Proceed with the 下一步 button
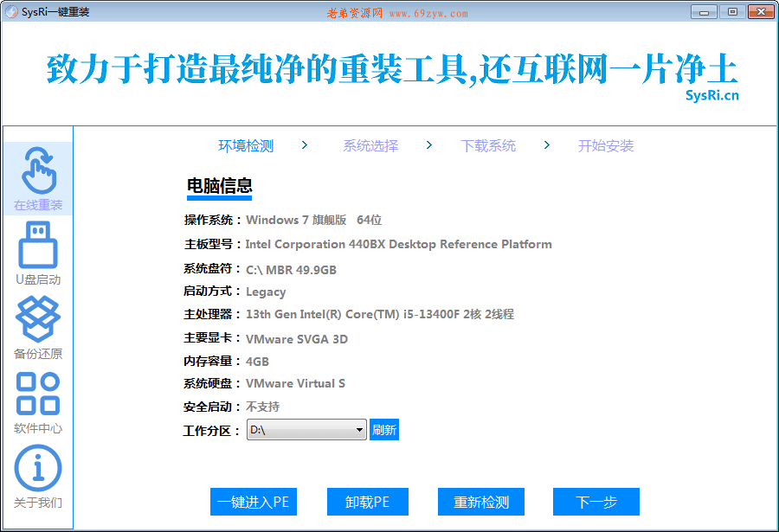The height and width of the screenshot is (532, 779). click(596, 502)
